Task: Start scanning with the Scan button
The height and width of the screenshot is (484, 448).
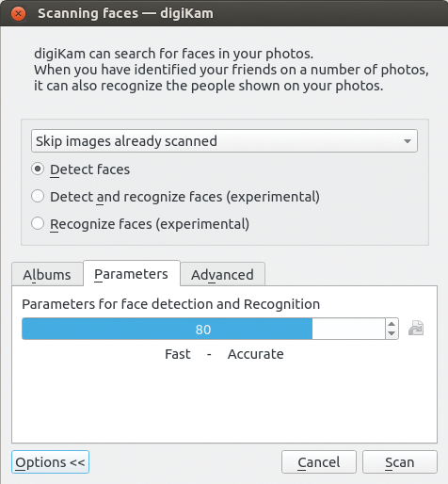Action: (x=400, y=462)
